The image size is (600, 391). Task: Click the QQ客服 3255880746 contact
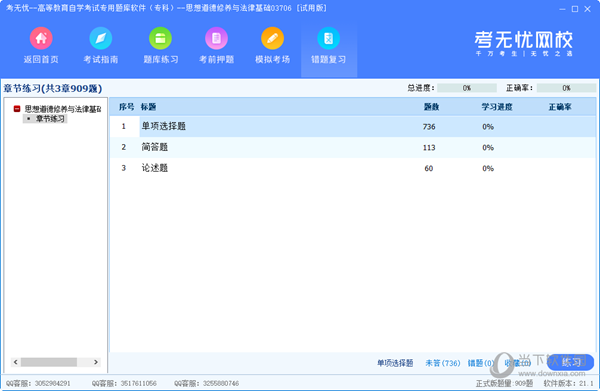point(206,383)
